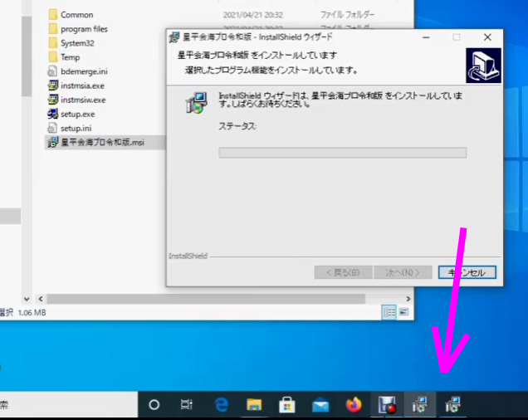Click the 星平会海プロ令和版.msi file name

(x=102, y=142)
